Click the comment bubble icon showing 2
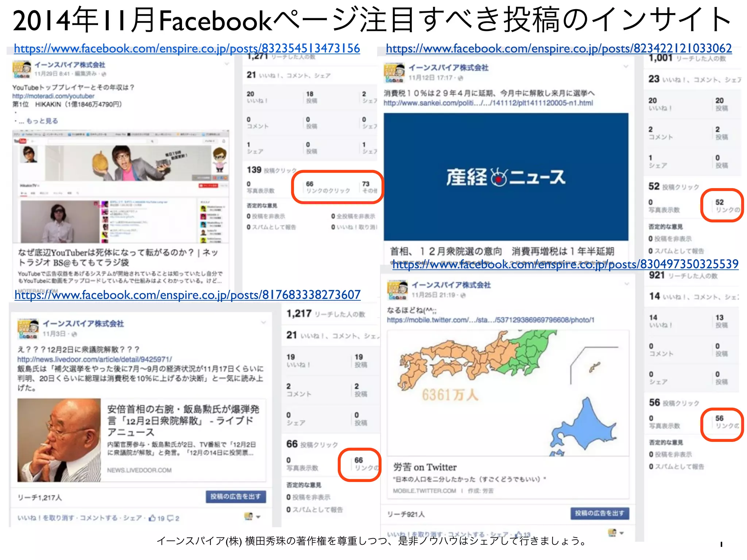Viewport: 747px width, 560px height. coord(170,518)
